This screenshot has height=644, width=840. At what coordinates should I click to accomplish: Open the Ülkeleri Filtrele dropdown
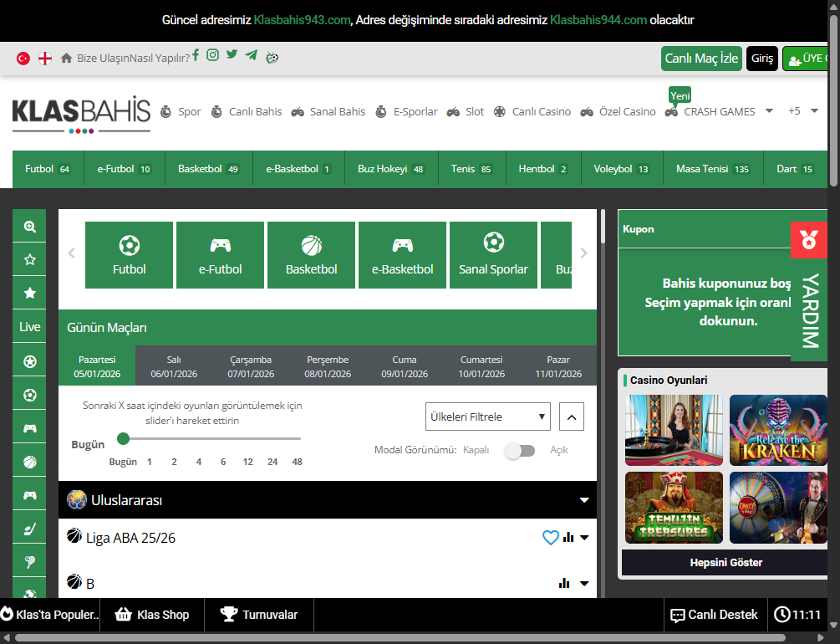point(488,417)
